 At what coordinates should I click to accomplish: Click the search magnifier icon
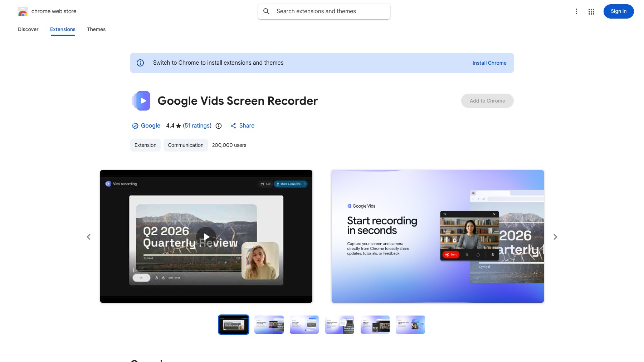point(267,11)
